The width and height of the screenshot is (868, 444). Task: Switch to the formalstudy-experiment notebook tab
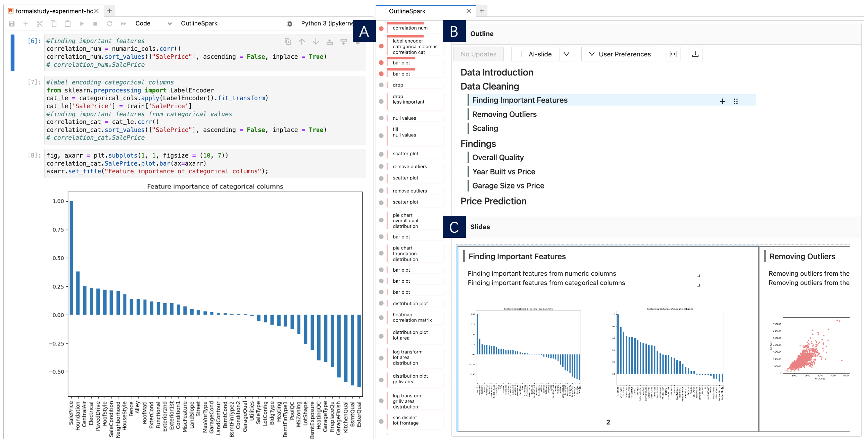click(54, 11)
